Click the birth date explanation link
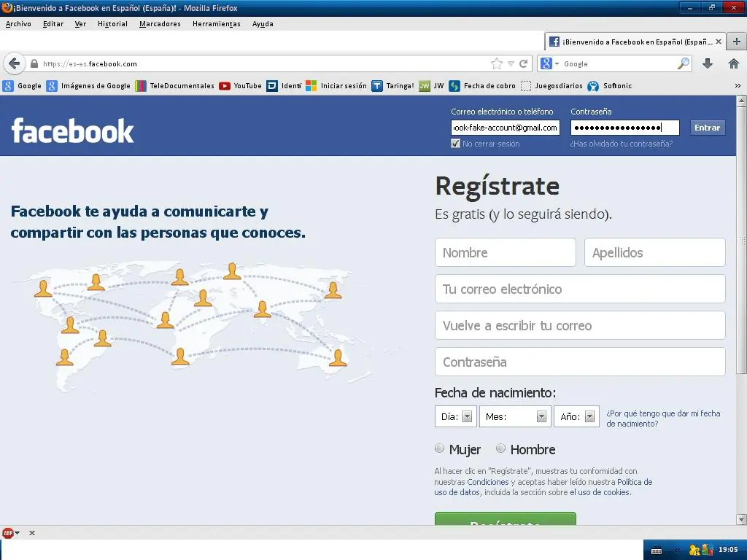Viewport: 747px width, 560px height. click(x=663, y=418)
